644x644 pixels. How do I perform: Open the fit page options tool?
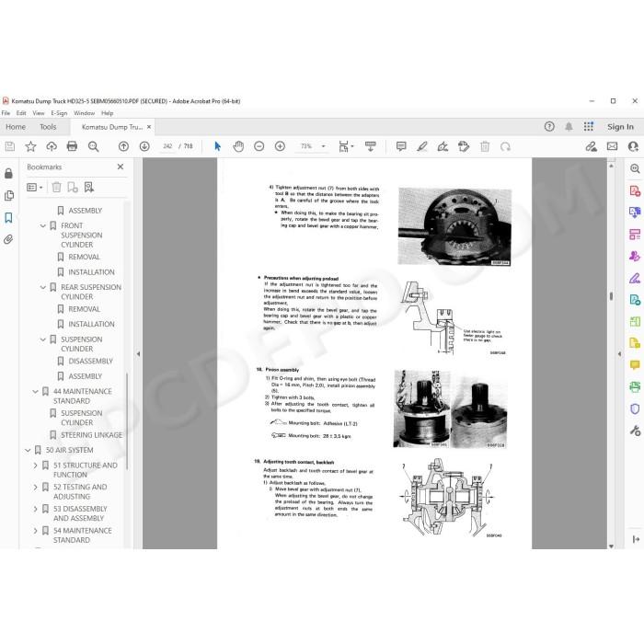(x=346, y=146)
